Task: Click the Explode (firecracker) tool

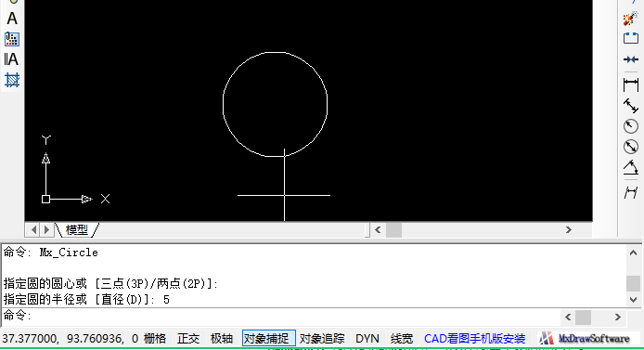Action: pyautogui.click(x=630, y=18)
